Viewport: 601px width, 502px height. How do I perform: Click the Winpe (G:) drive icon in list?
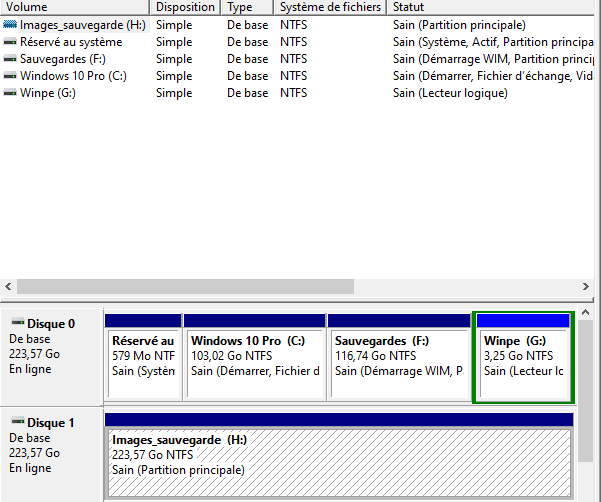click(10, 93)
